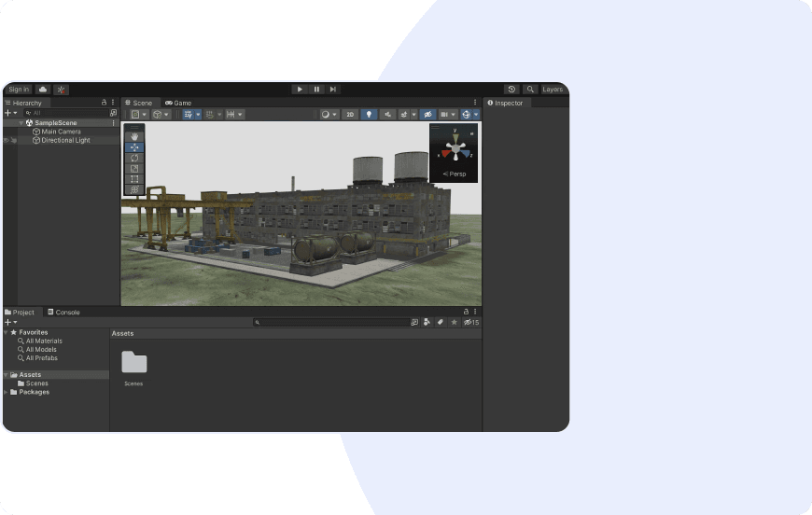Image resolution: width=812 pixels, height=515 pixels.
Task: Click the Y axis cone on scene gizmo
Action: [455, 137]
